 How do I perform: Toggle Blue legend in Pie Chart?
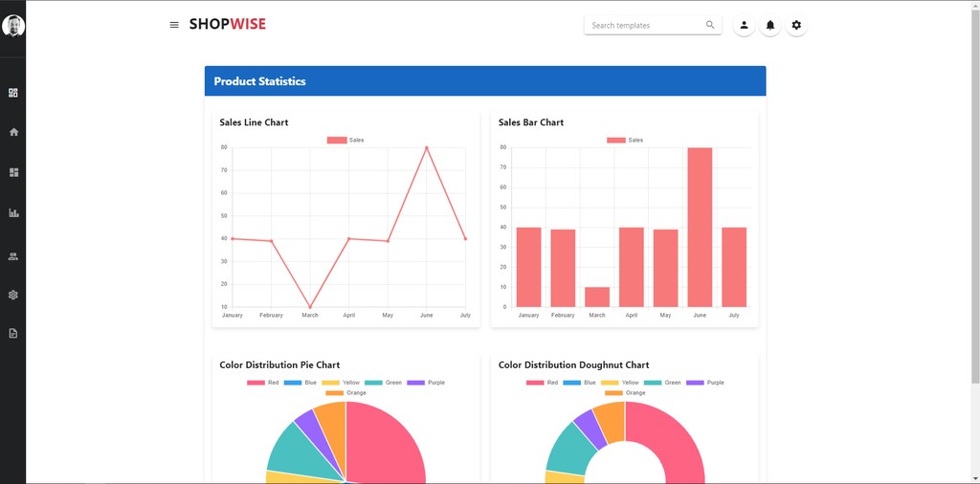click(x=300, y=383)
